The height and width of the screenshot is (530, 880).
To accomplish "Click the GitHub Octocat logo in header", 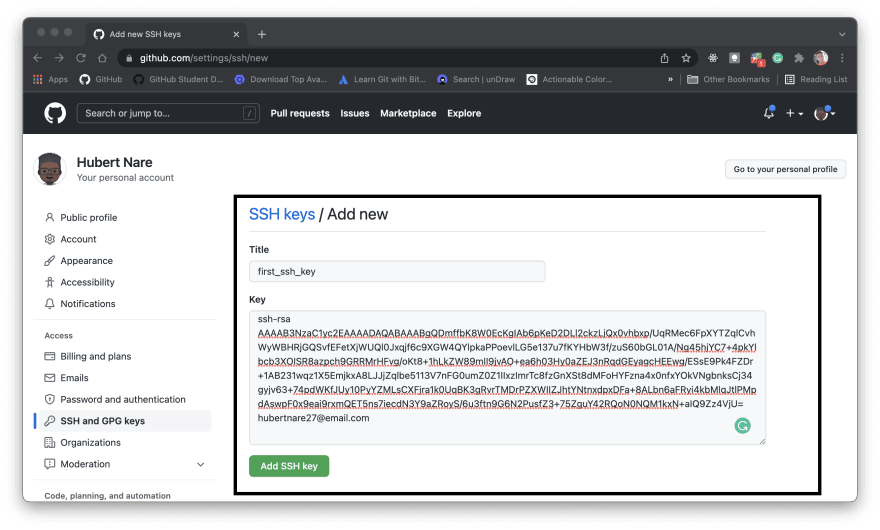I will [55, 113].
